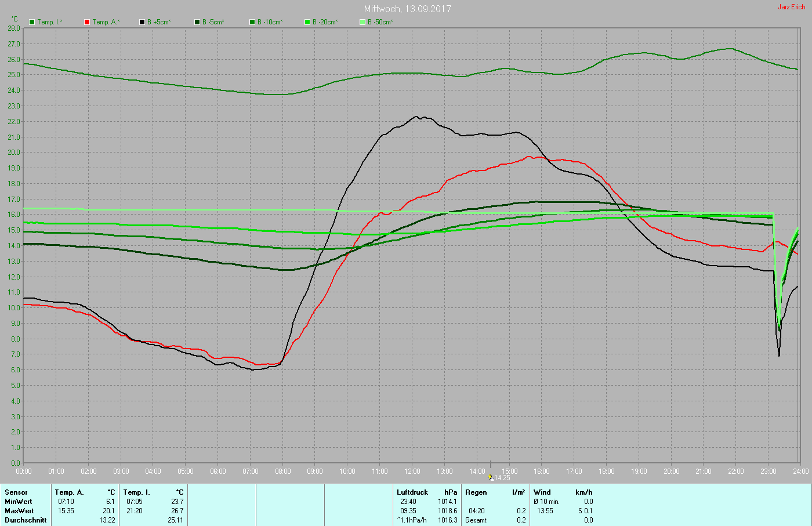Viewport: 812px width, 526px height.
Task: Select the Temp. I. maximum value 26.7
Action: click(177, 511)
